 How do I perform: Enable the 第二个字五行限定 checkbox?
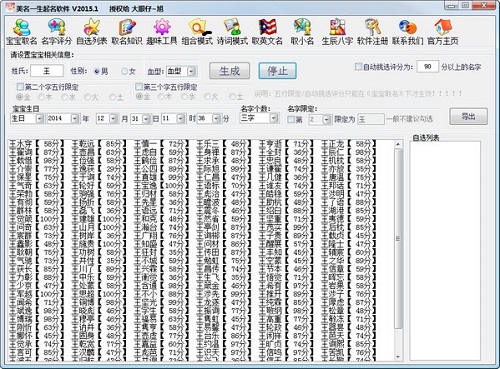click(x=20, y=87)
